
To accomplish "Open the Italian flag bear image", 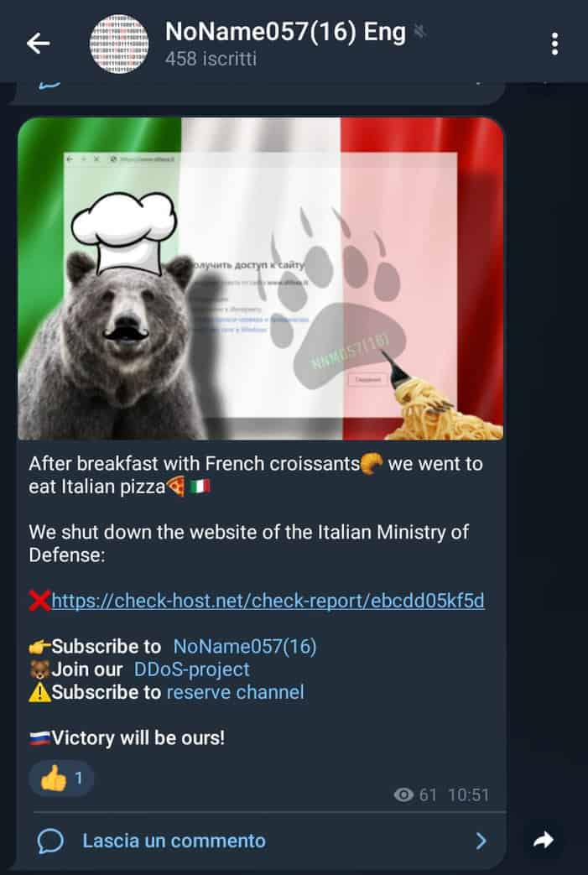I will pyautogui.click(x=261, y=279).
